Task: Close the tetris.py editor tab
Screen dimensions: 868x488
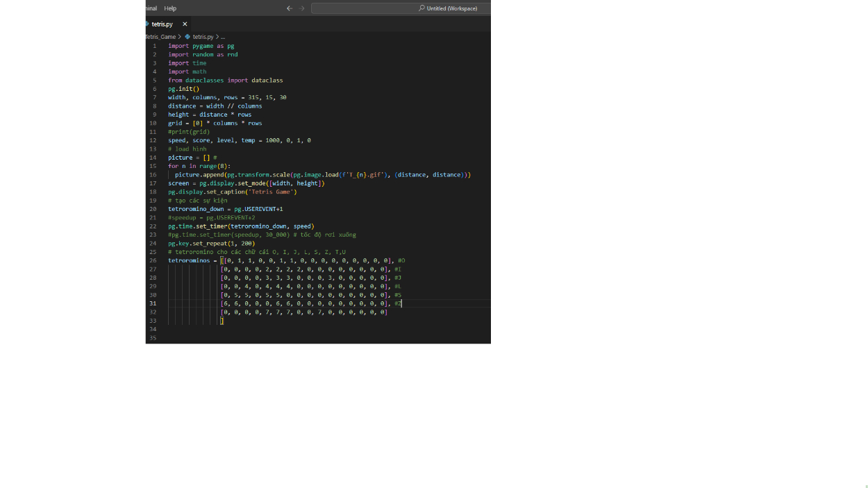Action: (185, 24)
